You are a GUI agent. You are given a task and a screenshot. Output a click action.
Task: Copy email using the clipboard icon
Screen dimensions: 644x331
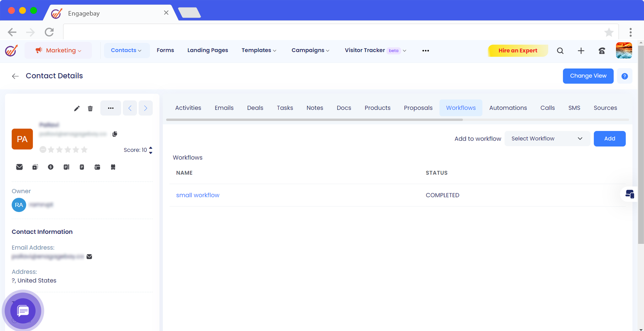pos(115,134)
